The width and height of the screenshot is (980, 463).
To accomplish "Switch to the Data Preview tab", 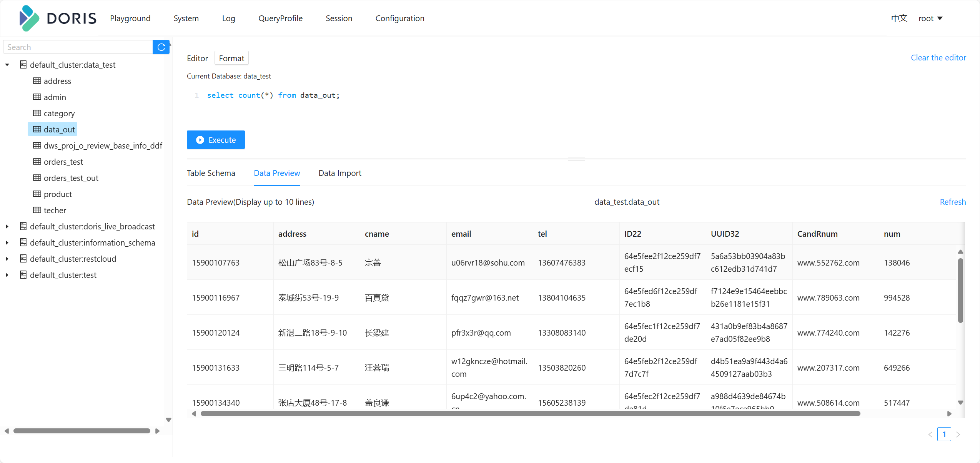I will [x=277, y=173].
